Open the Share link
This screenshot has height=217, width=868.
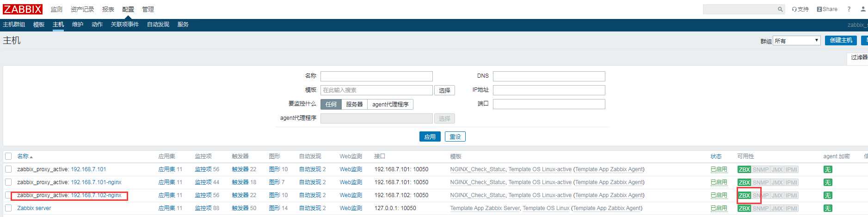click(827, 9)
